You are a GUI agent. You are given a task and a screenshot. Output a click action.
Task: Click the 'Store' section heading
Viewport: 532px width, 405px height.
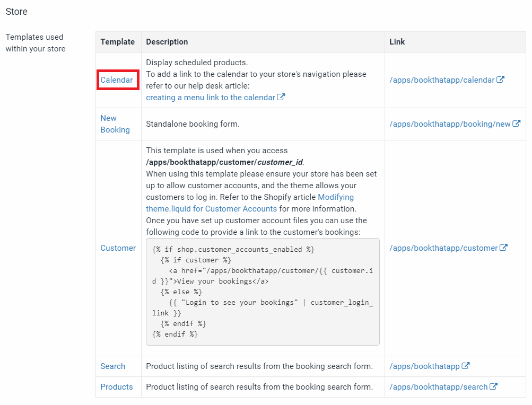(16, 12)
